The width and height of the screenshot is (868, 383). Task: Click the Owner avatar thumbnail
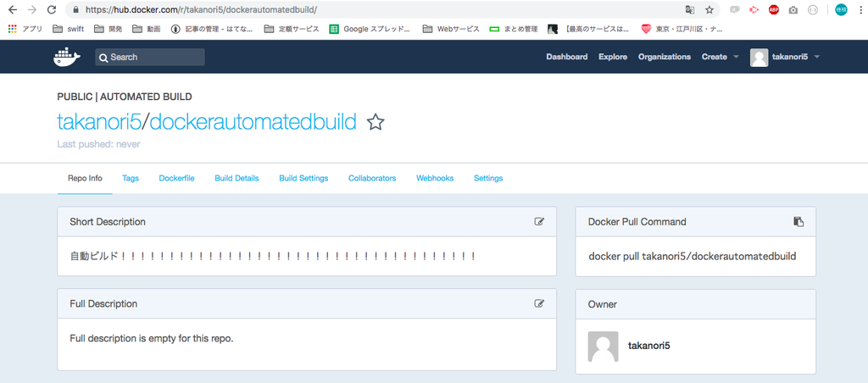(x=603, y=347)
